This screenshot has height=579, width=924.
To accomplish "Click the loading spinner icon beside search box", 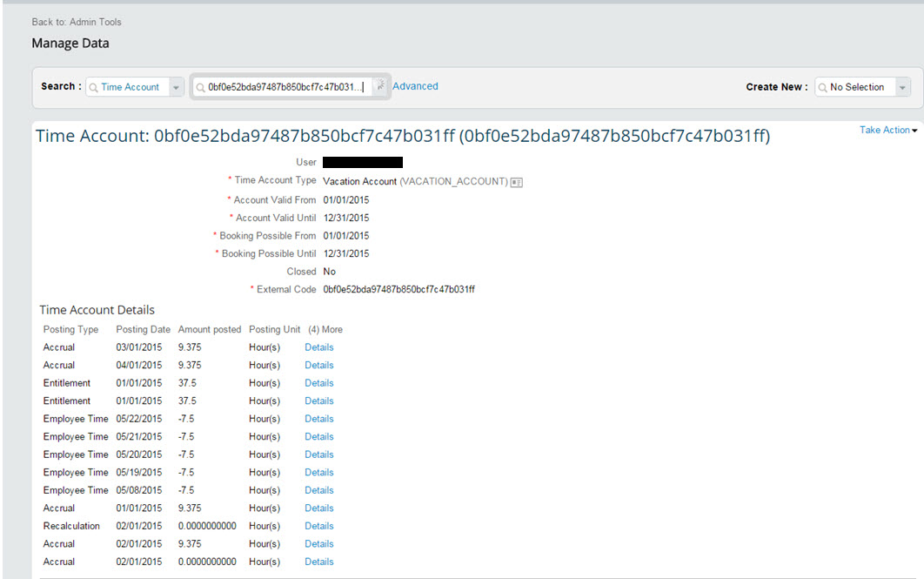I will (381, 86).
